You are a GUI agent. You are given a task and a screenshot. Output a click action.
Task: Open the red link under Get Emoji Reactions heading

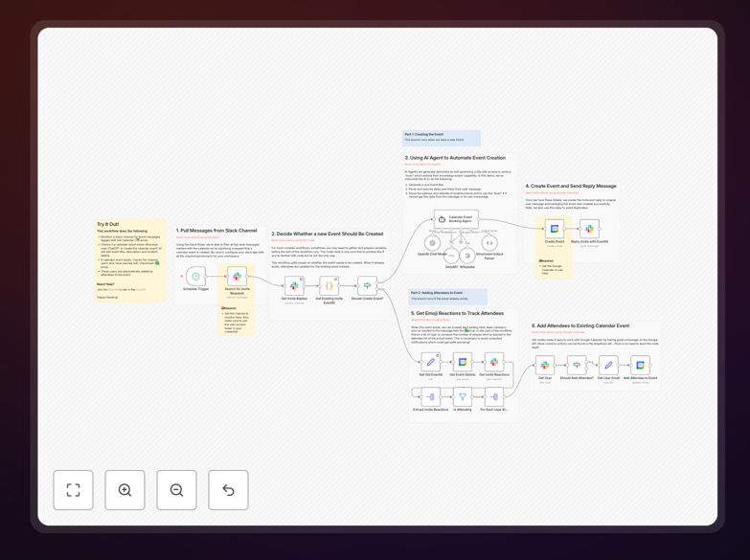(430, 320)
